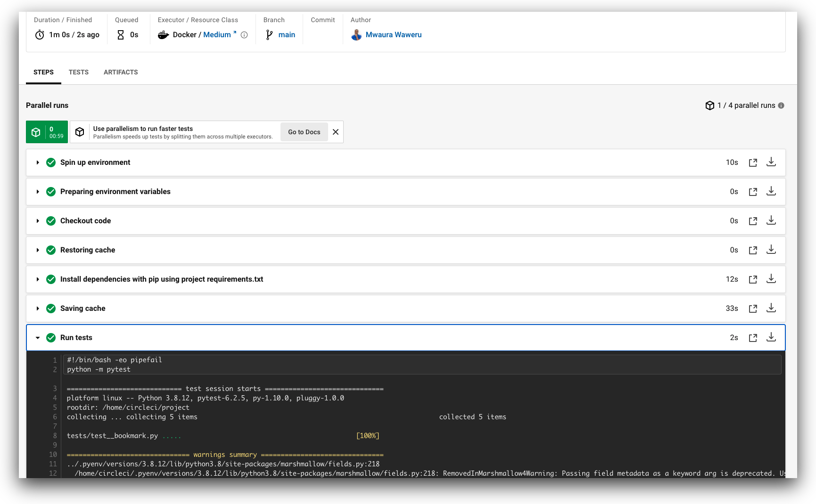Switch to the TESTS tab
The height and width of the screenshot is (504, 816).
pyautogui.click(x=78, y=72)
